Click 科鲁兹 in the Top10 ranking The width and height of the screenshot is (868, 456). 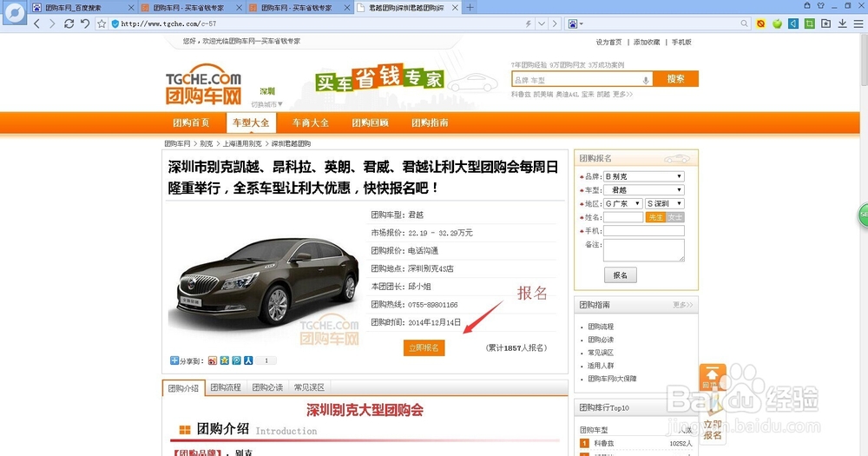click(x=604, y=443)
